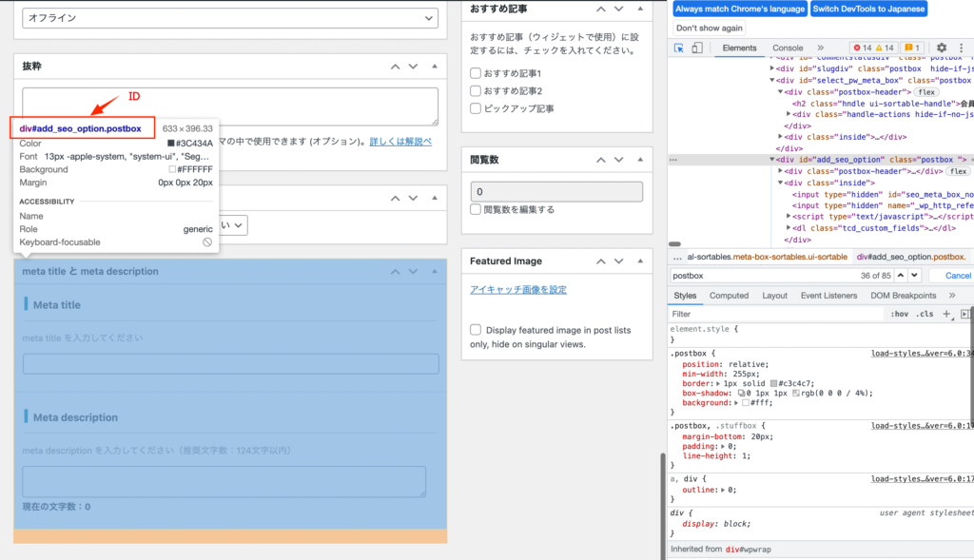Open DevTools kebab menu for more options
Viewport: 974px width, 560px height.
click(x=961, y=48)
